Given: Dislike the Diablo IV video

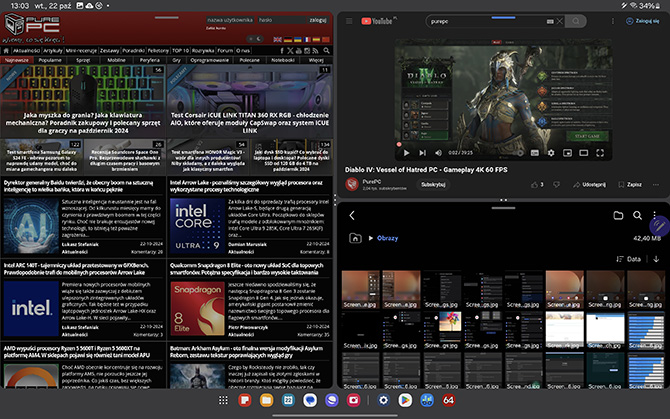Looking at the screenshot, I should (x=556, y=185).
